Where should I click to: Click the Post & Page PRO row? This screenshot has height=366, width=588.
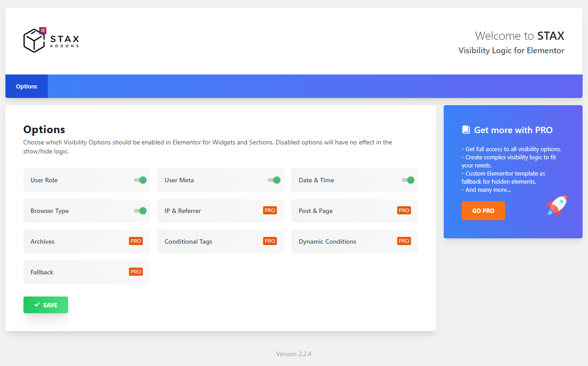(x=354, y=211)
